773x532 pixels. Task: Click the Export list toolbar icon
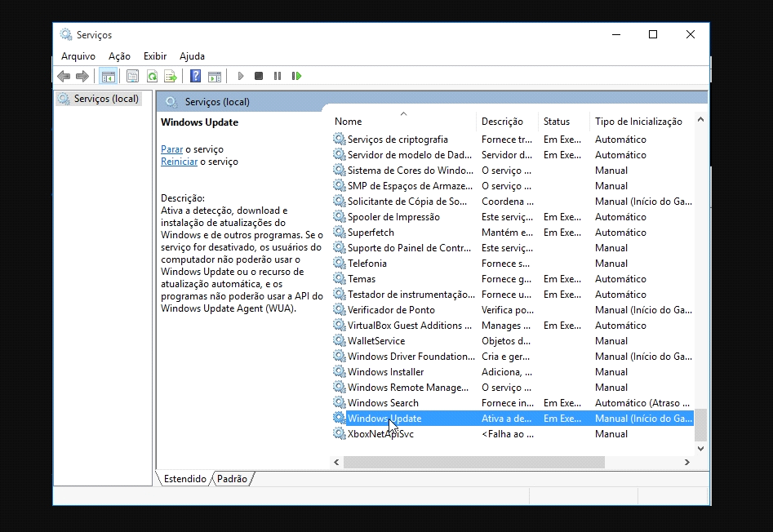click(171, 77)
